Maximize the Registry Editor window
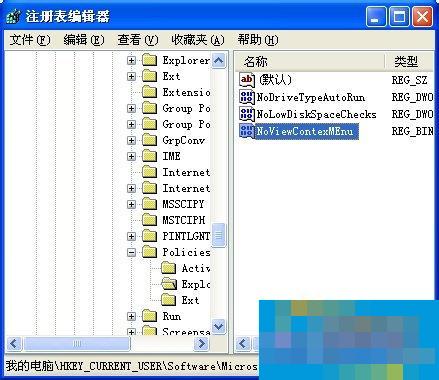The width and height of the screenshot is (439, 380). click(399, 17)
